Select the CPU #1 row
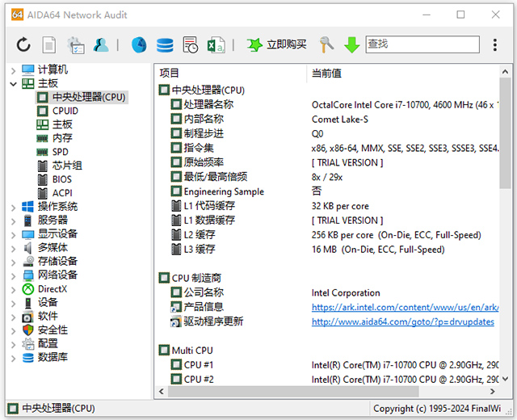517x420 pixels. [x=328, y=365]
